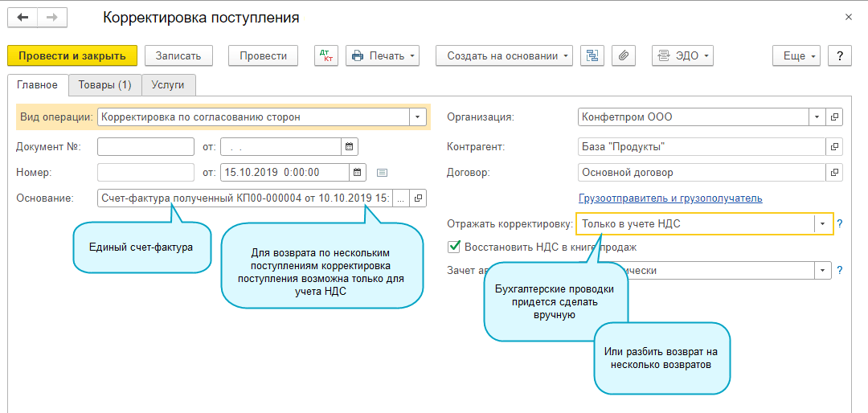Open the document structure icon
The image size is (868, 413).
(x=592, y=55)
